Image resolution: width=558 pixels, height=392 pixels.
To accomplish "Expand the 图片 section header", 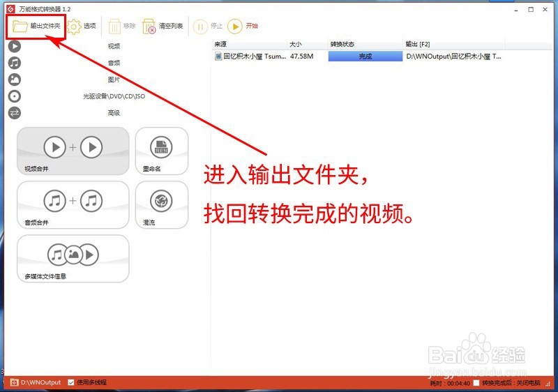I will [x=114, y=80].
